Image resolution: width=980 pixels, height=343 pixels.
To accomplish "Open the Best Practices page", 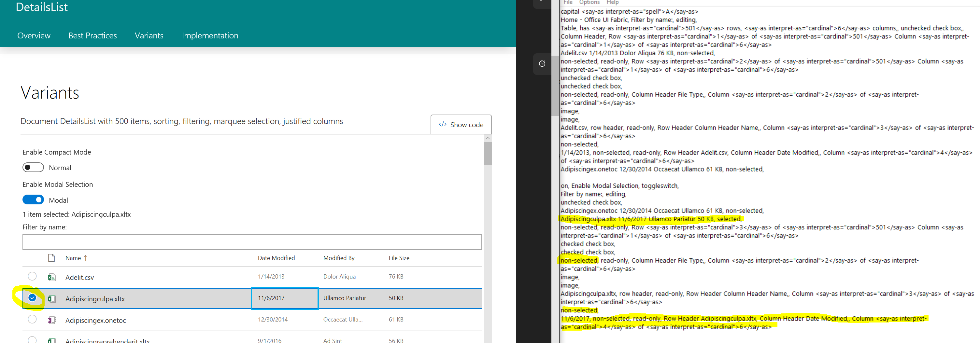I will [x=92, y=35].
